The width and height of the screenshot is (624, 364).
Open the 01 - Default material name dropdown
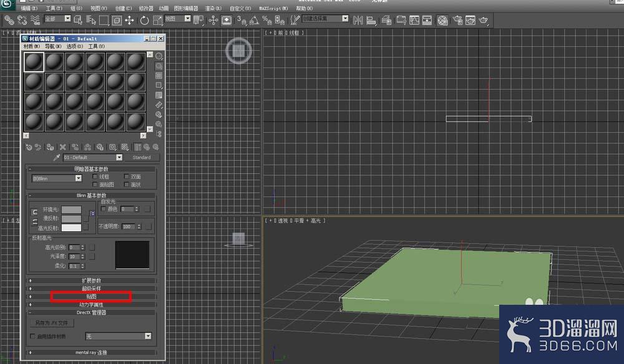click(119, 157)
